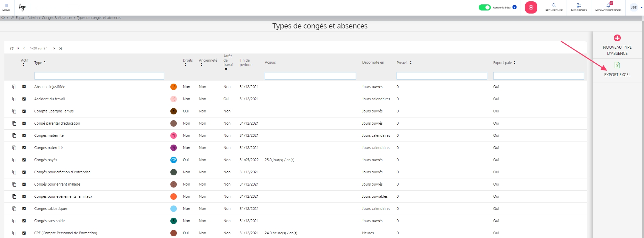Uncheck Actif for Congés pour enfant malade

[x=24, y=184]
